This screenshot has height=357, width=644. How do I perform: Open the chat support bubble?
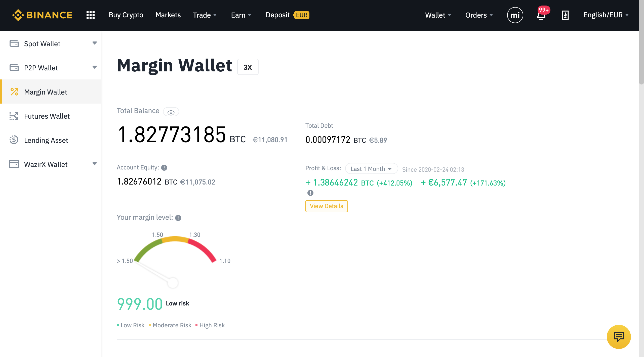coord(619,337)
